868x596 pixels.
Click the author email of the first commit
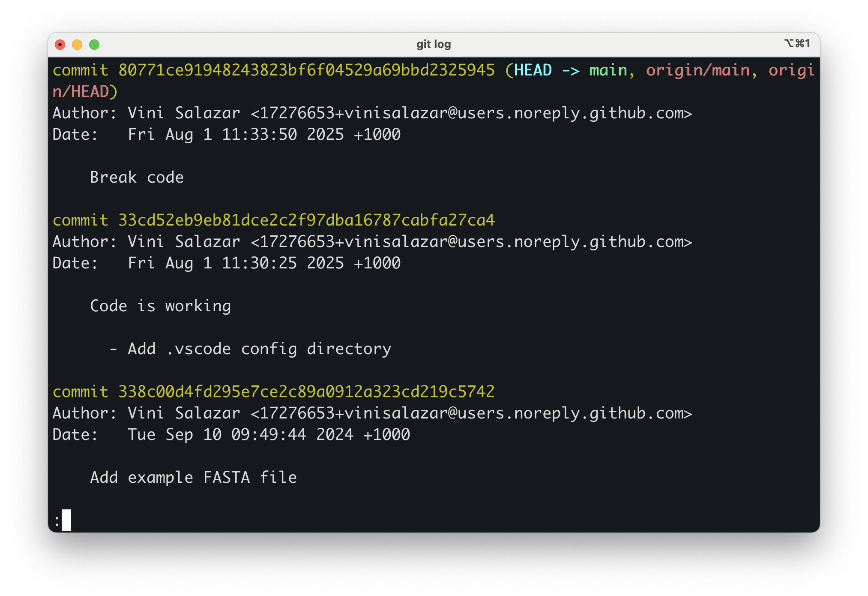pos(471,113)
